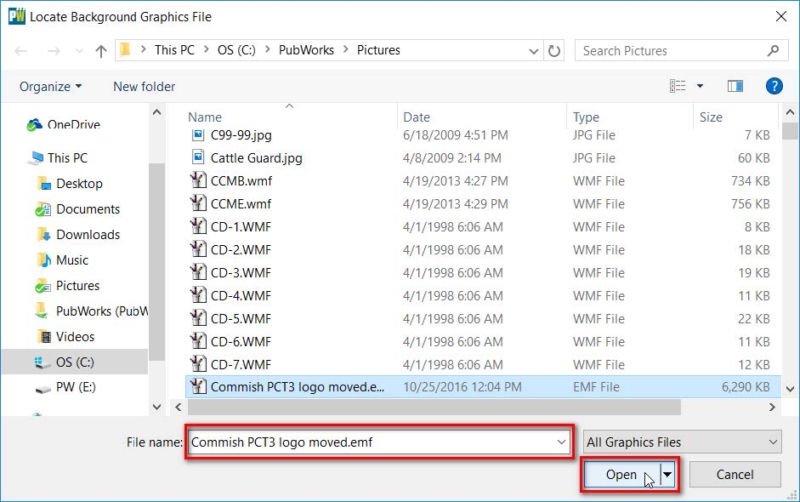Toggle the preview pane icon
Image resolution: width=800 pixels, height=502 pixels.
(x=735, y=87)
